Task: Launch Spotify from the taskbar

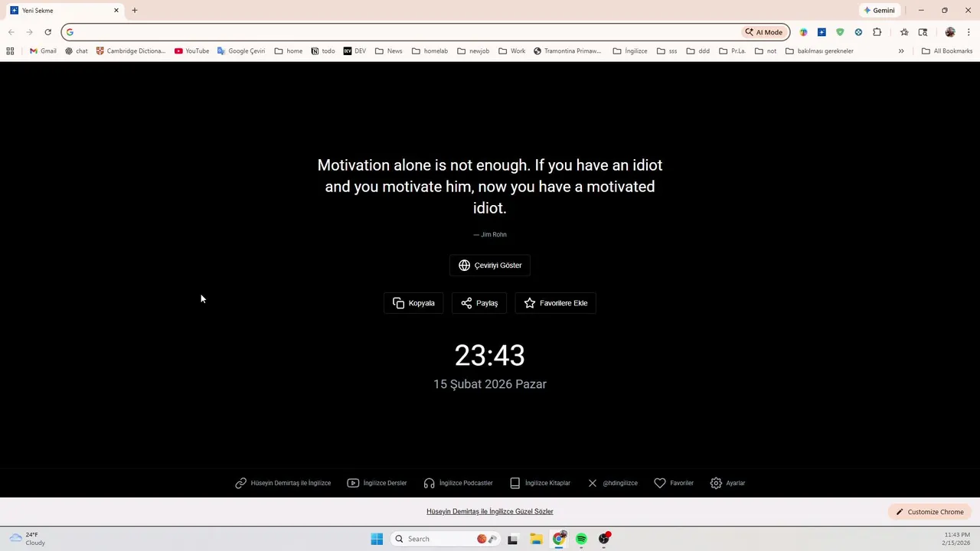Action: pos(581,539)
